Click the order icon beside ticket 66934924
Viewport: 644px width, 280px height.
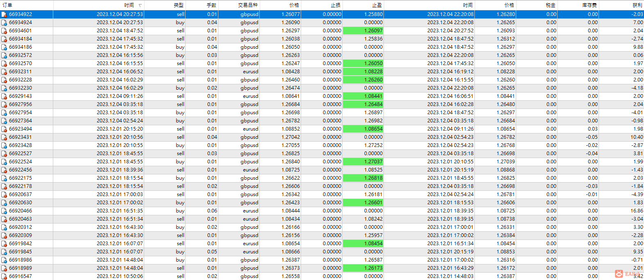[4, 23]
